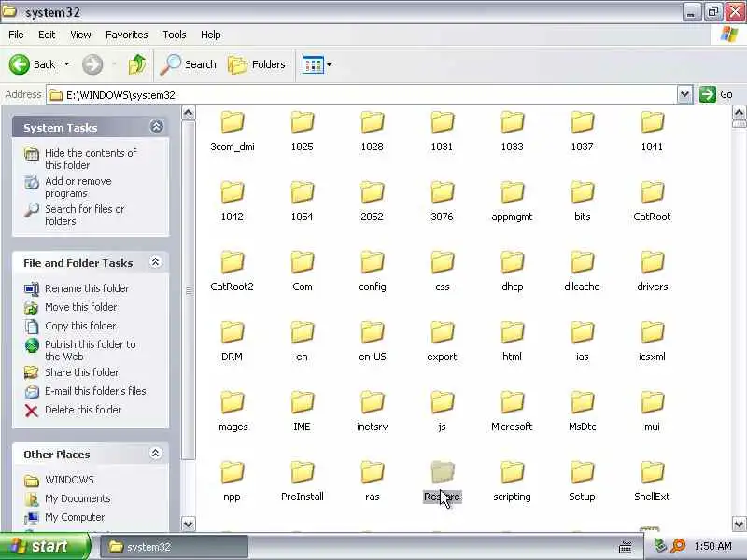The image size is (747, 560).
Task: Select the CatRoot folder icon
Action: (x=653, y=192)
